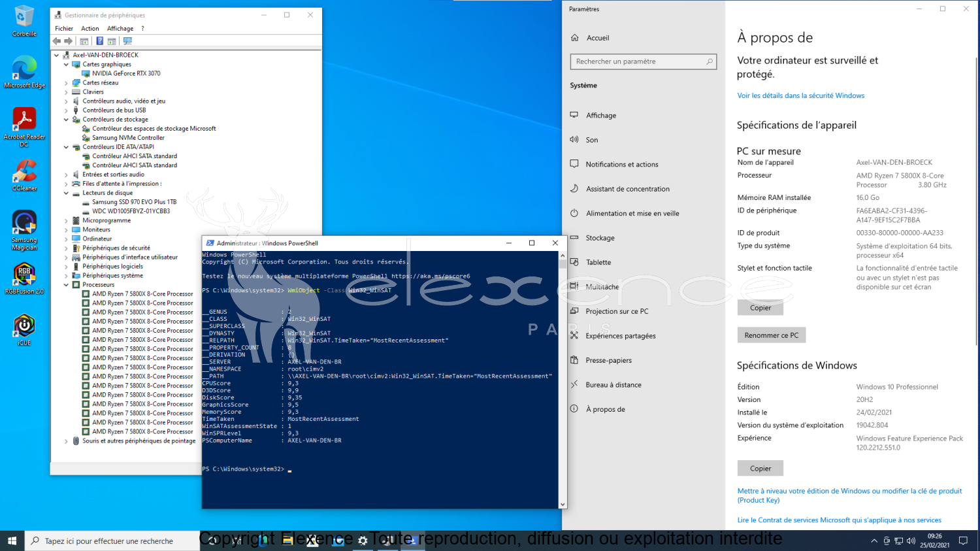Open Acrobat Reader DC desktop shortcut
The height and width of the screenshot is (551, 980).
click(24, 126)
